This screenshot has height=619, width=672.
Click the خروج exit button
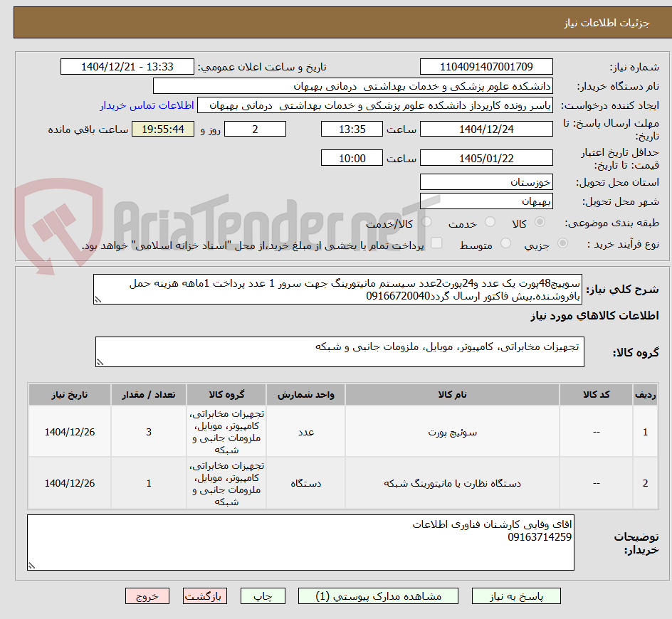click(x=147, y=596)
